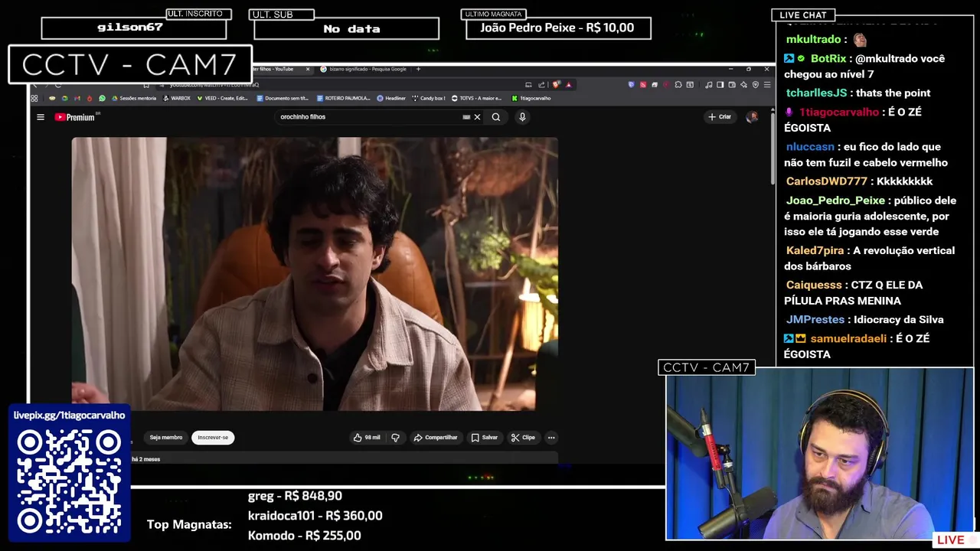Click chat username JMPrestes

click(815, 319)
